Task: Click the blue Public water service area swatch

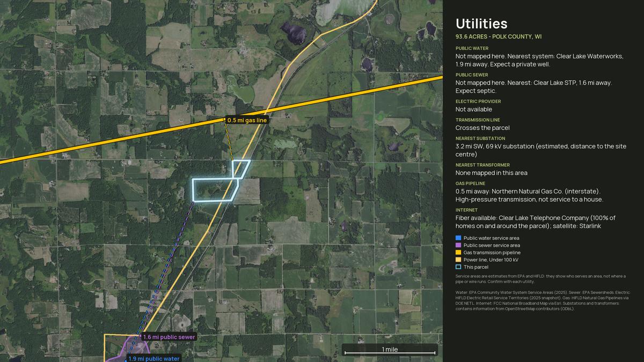Action: 458,238
